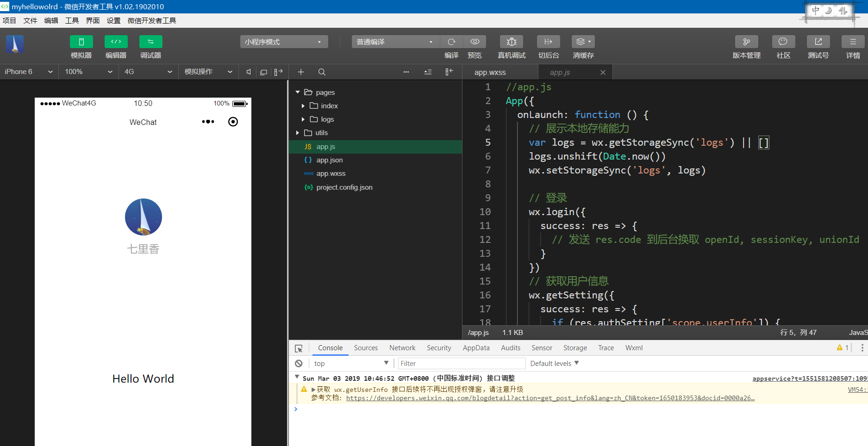This screenshot has width=868, height=446.
Task: Open devtools more options vertical dots
Action: (862, 348)
